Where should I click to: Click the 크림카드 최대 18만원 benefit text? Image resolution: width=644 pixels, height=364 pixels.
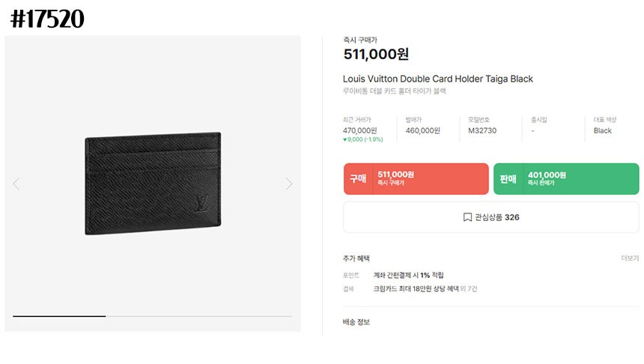(416, 289)
